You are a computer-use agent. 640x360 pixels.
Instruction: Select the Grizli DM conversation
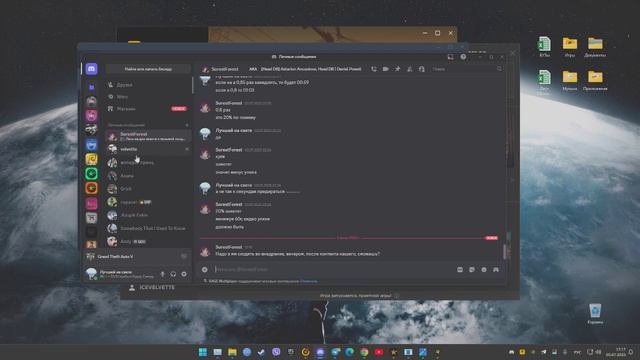point(148,189)
